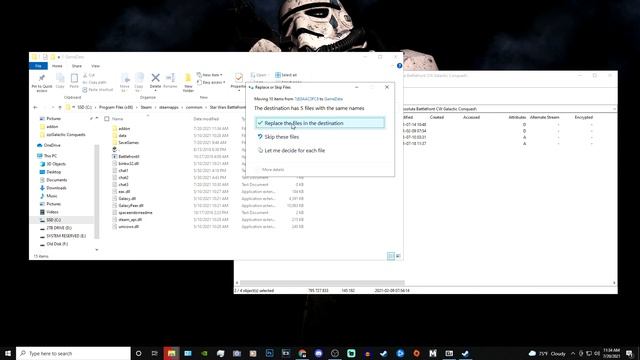This screenshot has height=360, width=640.
Task: Click Copy path in the ribbon
Action: [x=95, y=82]
